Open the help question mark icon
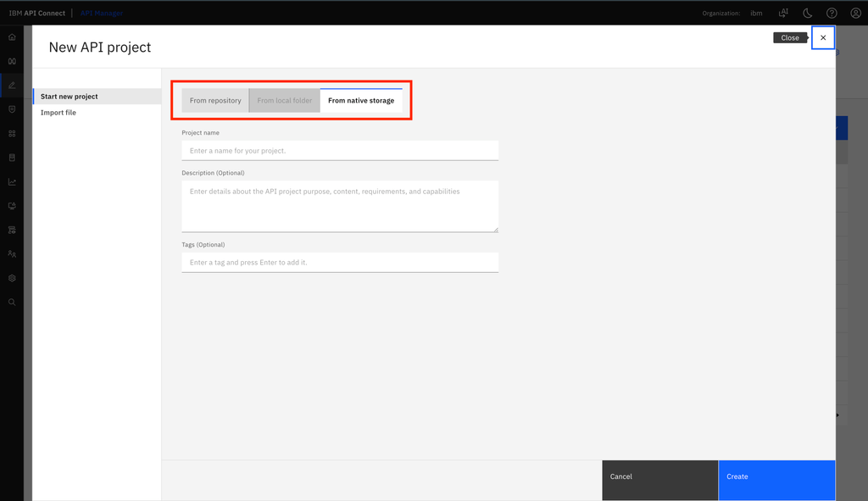Viewport: 868px width, 501px height. tap(832, 13)
